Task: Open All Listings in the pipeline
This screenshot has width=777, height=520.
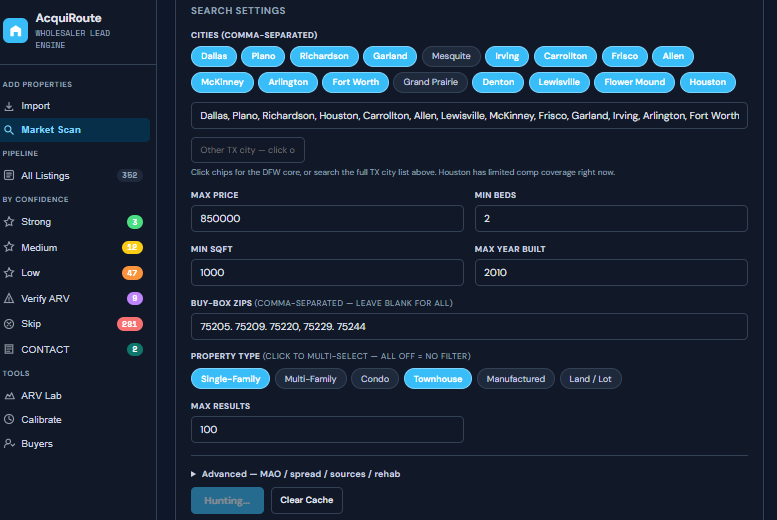Action: point(75,175)
